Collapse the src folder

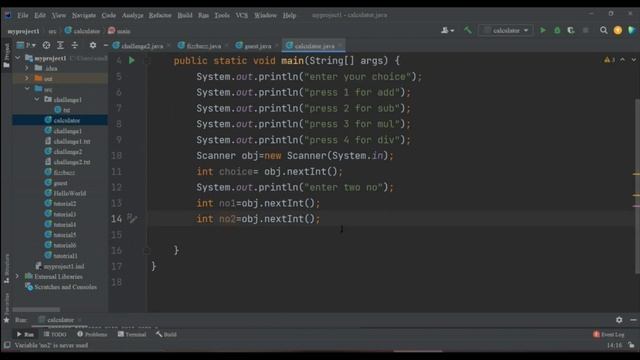pyautogui.click(x=27, y=89)
